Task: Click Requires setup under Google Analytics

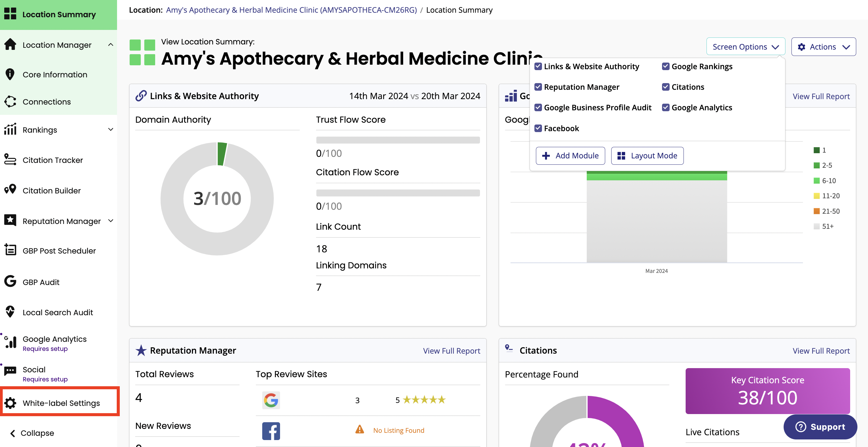Action: [x=45, y=349]
